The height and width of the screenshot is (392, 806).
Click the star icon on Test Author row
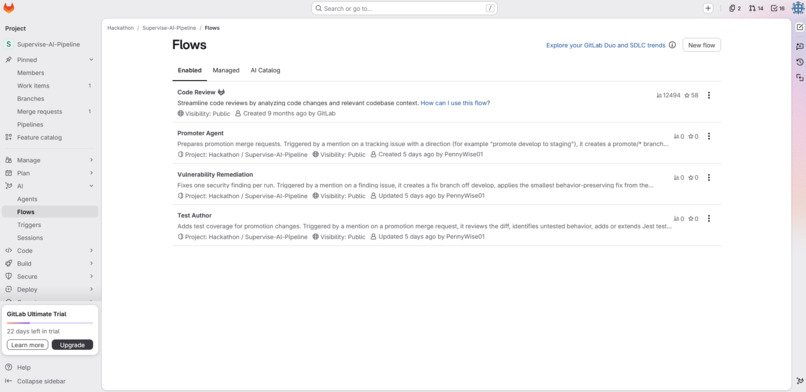[x=691, y=219]
